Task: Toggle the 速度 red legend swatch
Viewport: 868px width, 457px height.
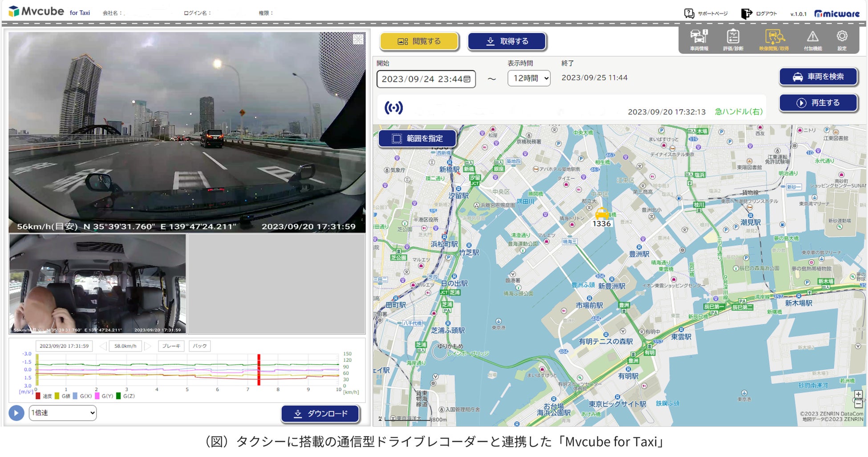Action: click(38, 396)
